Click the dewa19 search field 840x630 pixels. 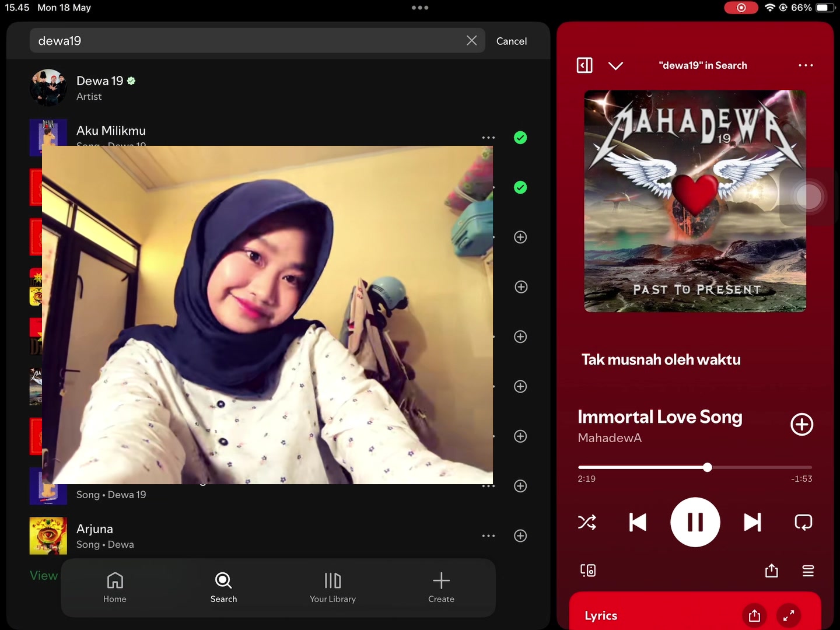(x=257, y=41)
